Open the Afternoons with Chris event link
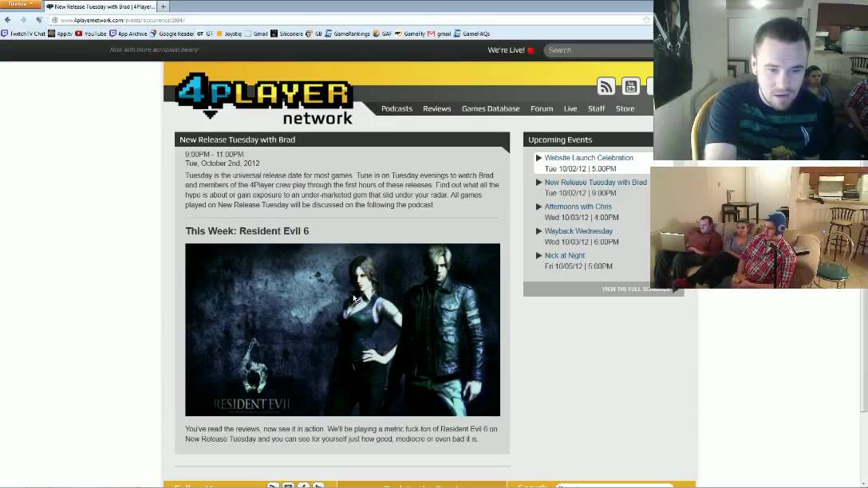868x488 pixels. point(578,207)
